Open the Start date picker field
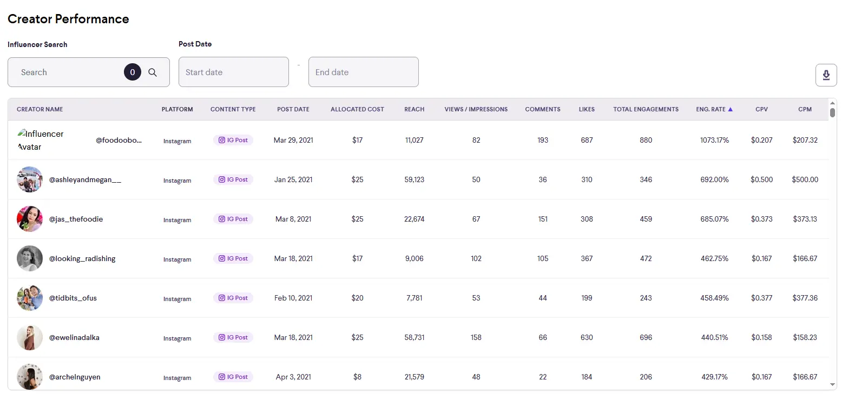Screen dimensions: 868x400 point(234,72)
